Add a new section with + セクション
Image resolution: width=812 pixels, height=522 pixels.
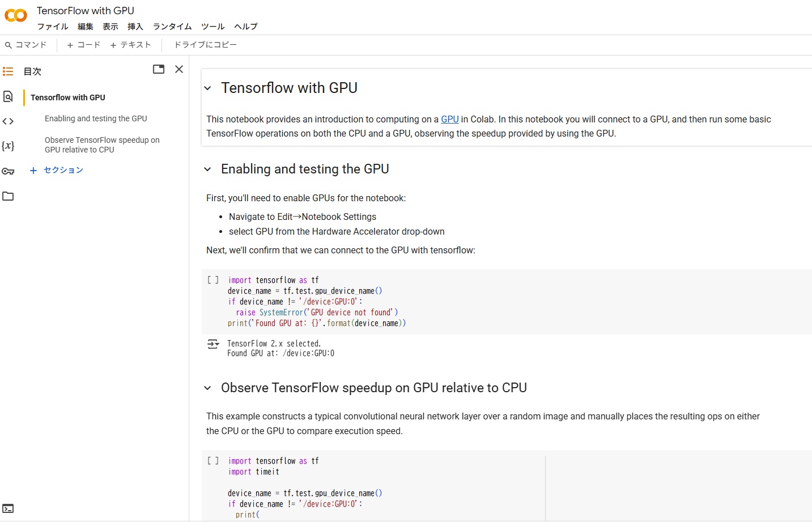tap(57, 170)
